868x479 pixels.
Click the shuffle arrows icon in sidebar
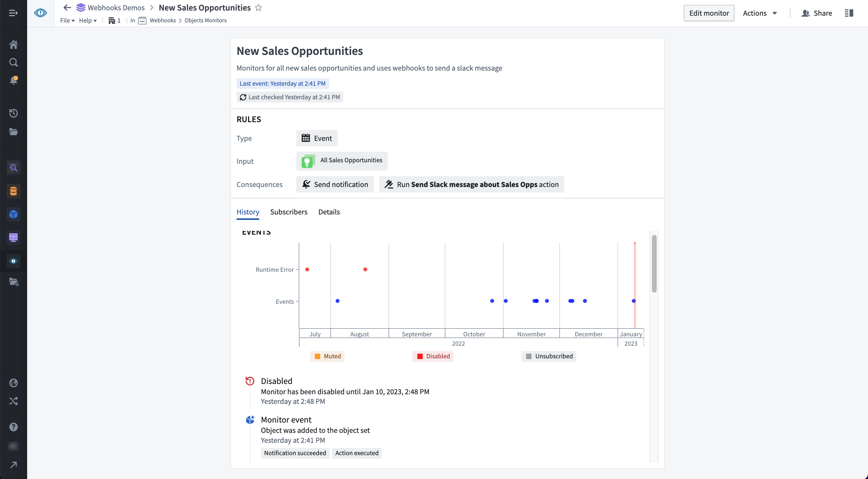[x=13, y=401]
